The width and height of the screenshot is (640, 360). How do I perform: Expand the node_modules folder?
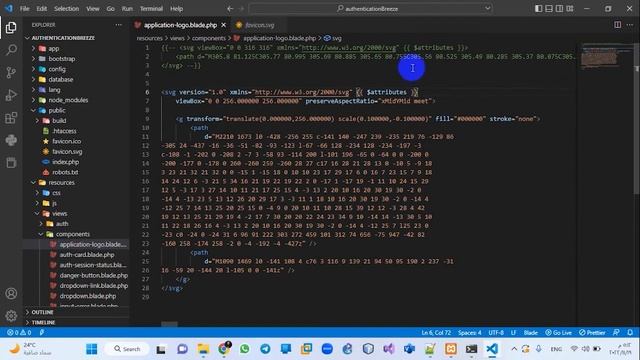tap(68, 100)
